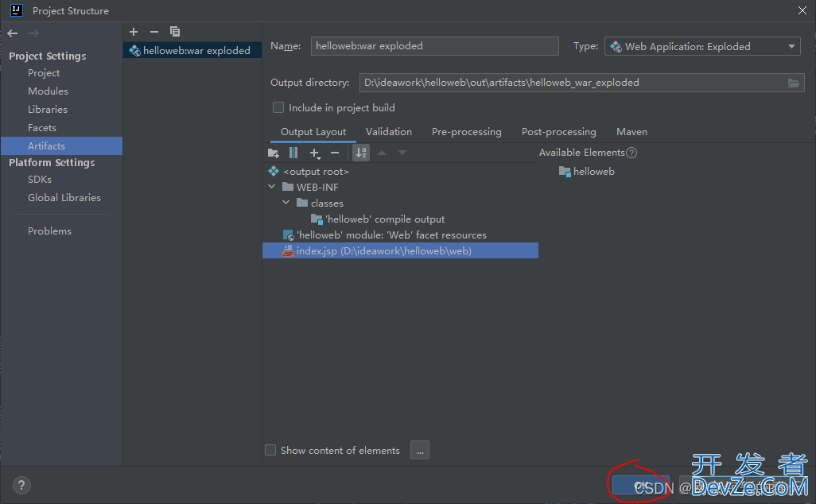Switch to the Pre-processing tab
This screenshot has width=816, height=504.
tap(467, 132)
